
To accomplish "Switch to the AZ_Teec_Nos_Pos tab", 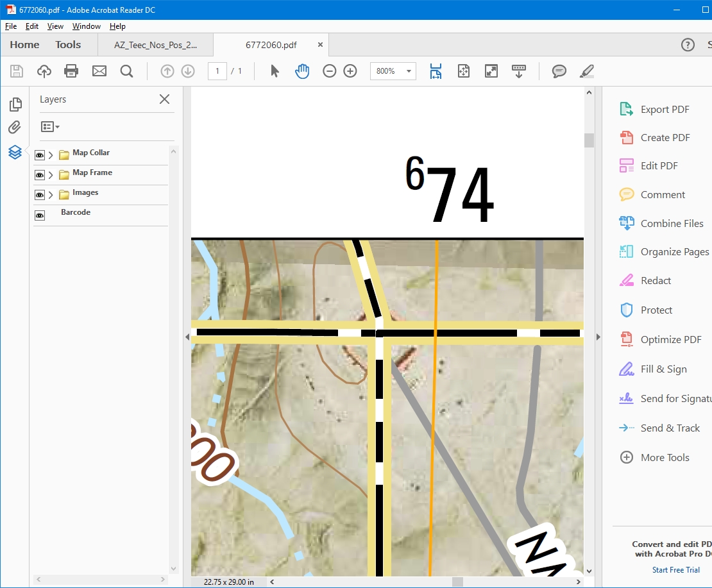I will (x=155, y=45).
